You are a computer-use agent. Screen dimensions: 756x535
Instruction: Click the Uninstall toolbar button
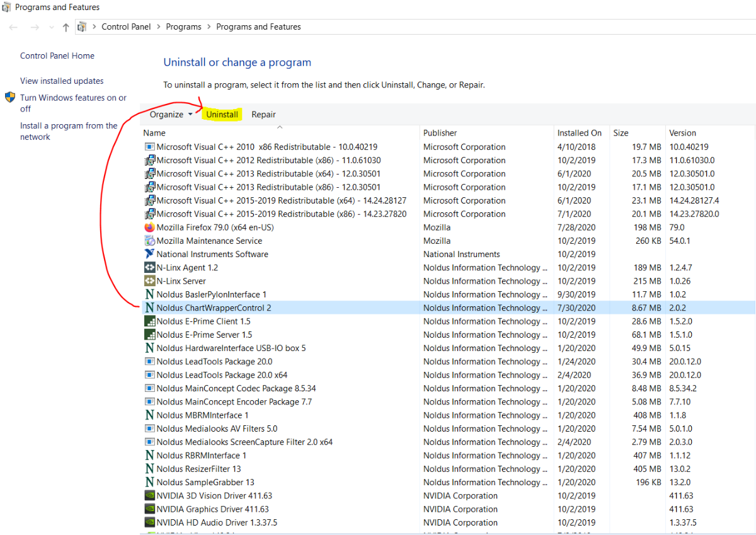pyautogui.click(x=222, y=115)
